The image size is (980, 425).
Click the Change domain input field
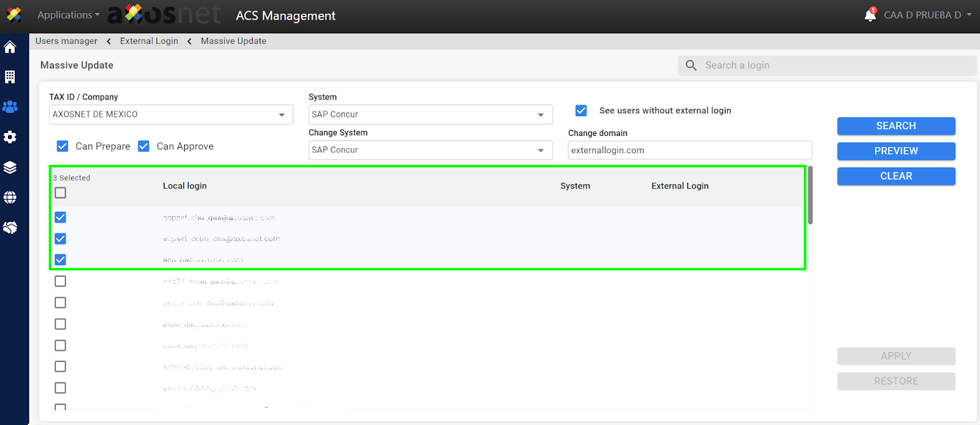click(689, 150)
